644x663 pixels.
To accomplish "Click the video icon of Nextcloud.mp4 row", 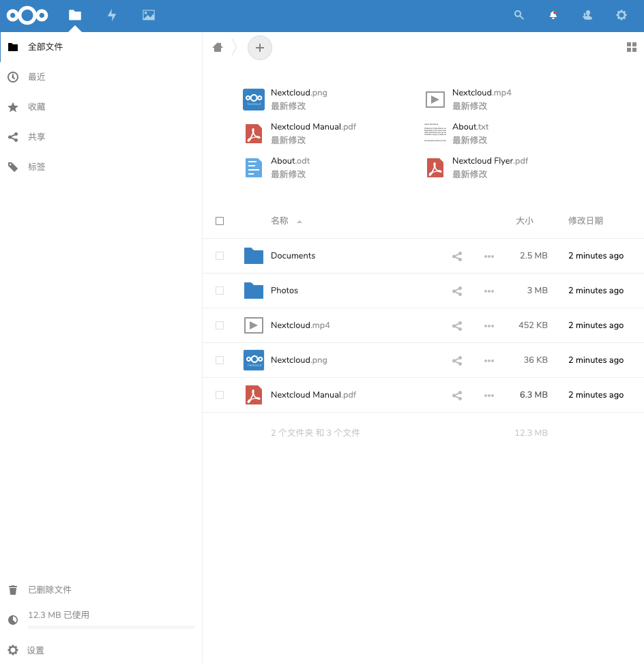I will point(254,325).
